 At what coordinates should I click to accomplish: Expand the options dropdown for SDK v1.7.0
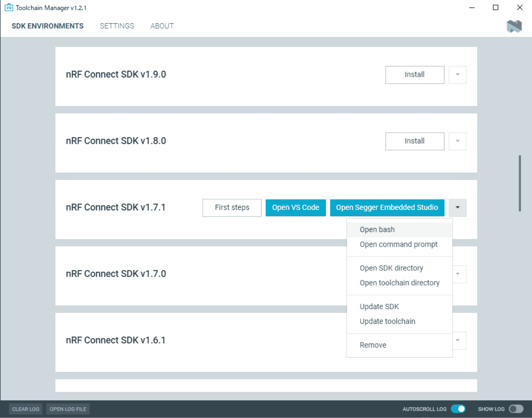[457, 274]
